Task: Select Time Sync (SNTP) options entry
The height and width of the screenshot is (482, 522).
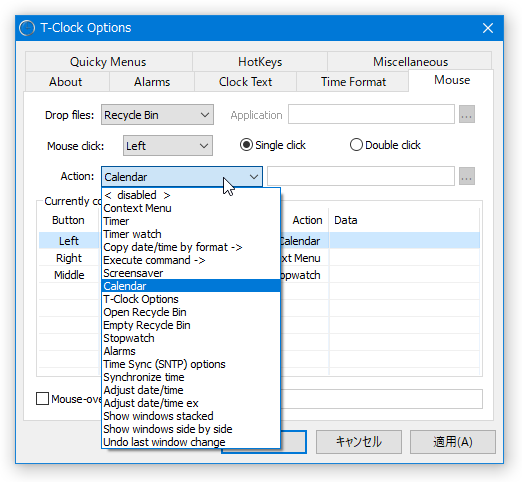Action: [x=191, y=364]
